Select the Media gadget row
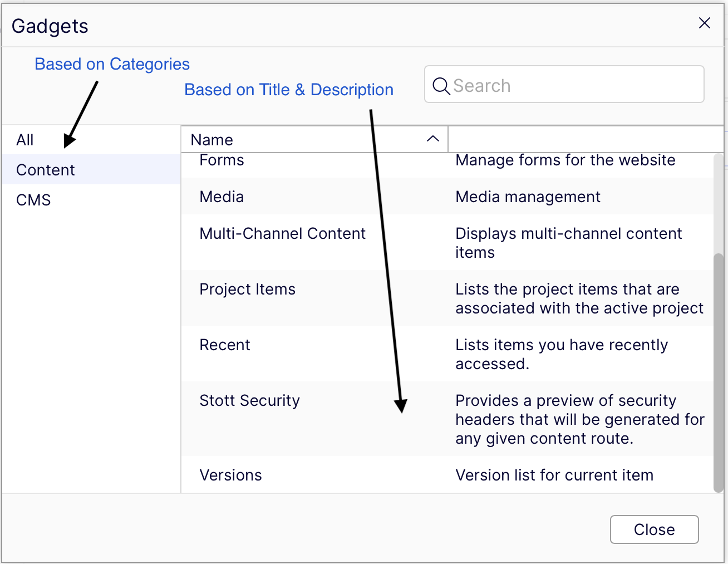Image resolution: width=728 pixels, height=564 pixels. (x=278, y=197)
